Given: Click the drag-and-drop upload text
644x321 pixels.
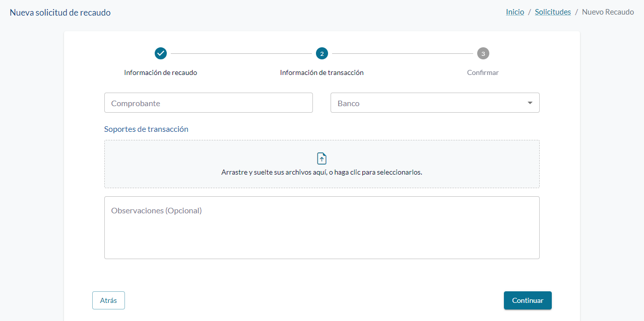Looking at the screenshot, I should click(322, 172).
